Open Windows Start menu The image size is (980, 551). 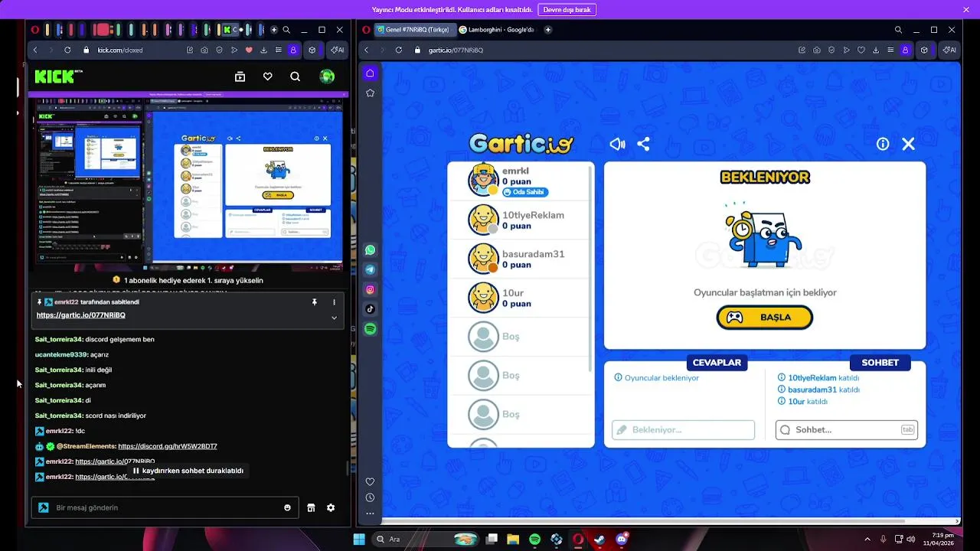tap(359, 540)
